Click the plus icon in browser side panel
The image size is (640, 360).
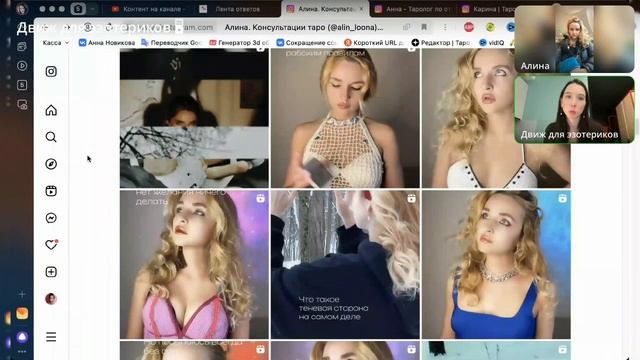(22, 294)
